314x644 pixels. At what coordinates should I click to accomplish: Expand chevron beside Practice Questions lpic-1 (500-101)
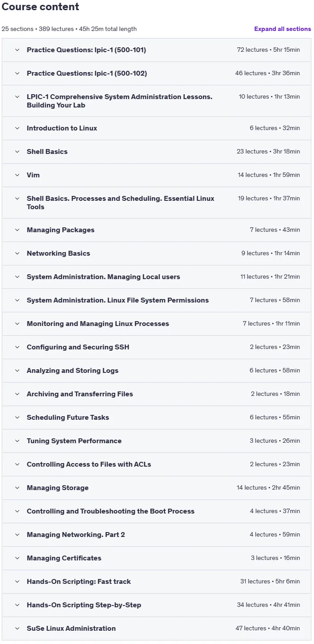coord(17,50)
